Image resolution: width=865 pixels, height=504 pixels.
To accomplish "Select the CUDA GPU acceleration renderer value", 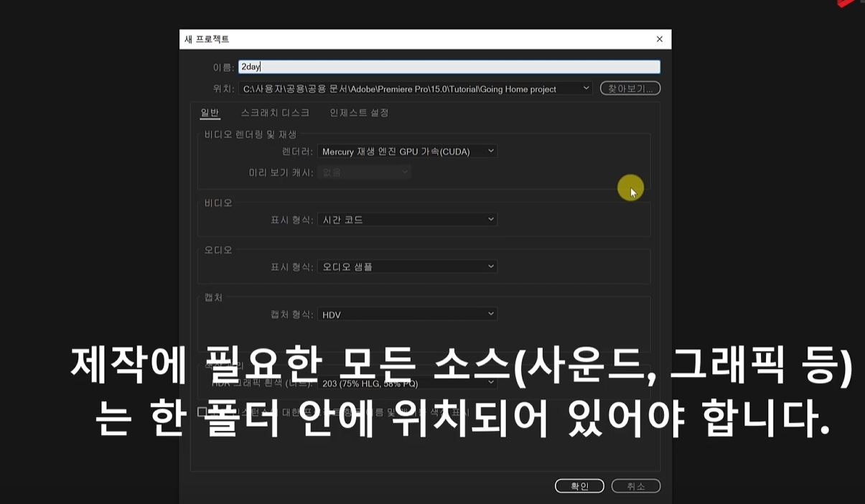I will point(407,151).
